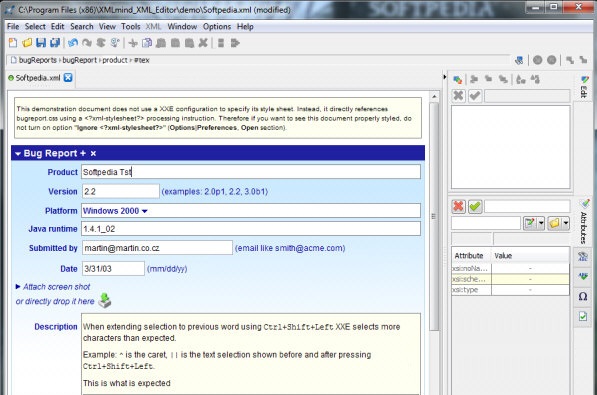Open the Options menu
The width and height of the screenshot is (597, 395).
(x=217, y=27)
